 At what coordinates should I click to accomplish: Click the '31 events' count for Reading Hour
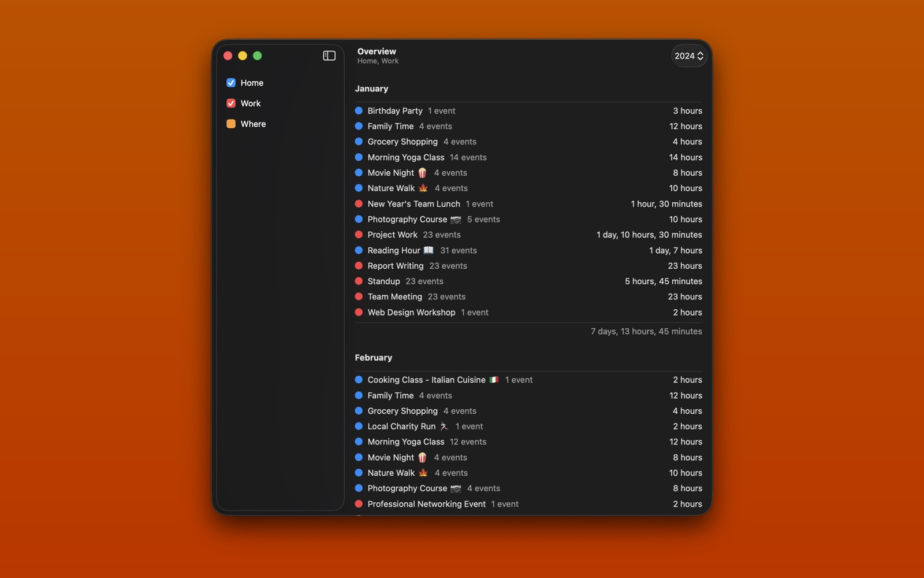[x=459, y=250]
